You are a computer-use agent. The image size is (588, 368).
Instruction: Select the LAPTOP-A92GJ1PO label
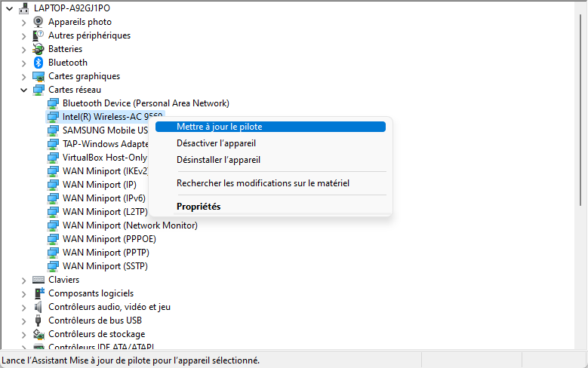tap(72, 8)
